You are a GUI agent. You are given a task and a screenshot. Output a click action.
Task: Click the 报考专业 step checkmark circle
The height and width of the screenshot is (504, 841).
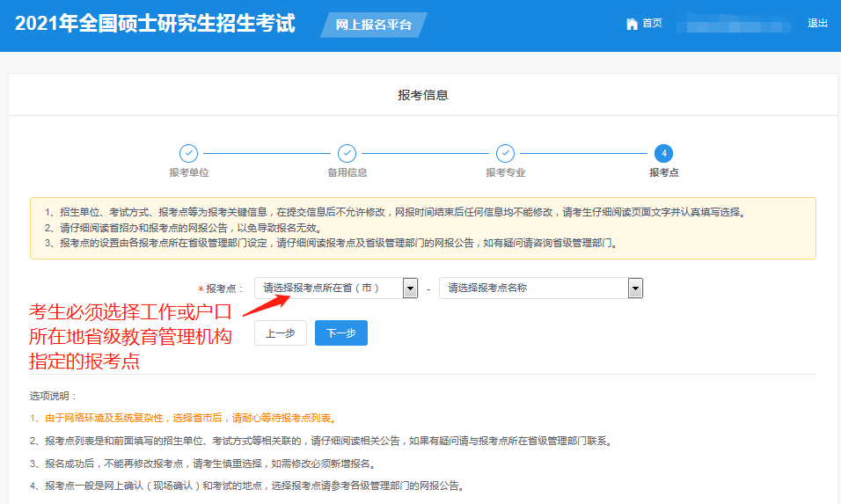pos(505,153)
